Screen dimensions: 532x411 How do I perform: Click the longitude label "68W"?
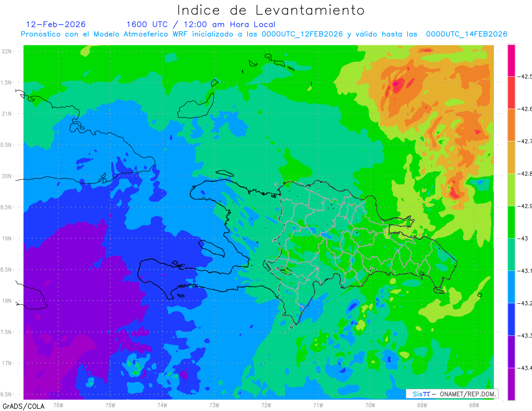pos(473,405)
